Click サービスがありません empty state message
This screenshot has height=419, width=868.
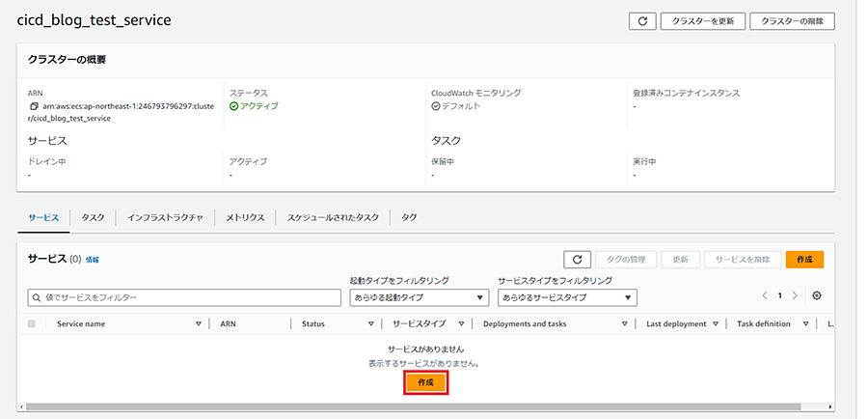tap(425, 349)
